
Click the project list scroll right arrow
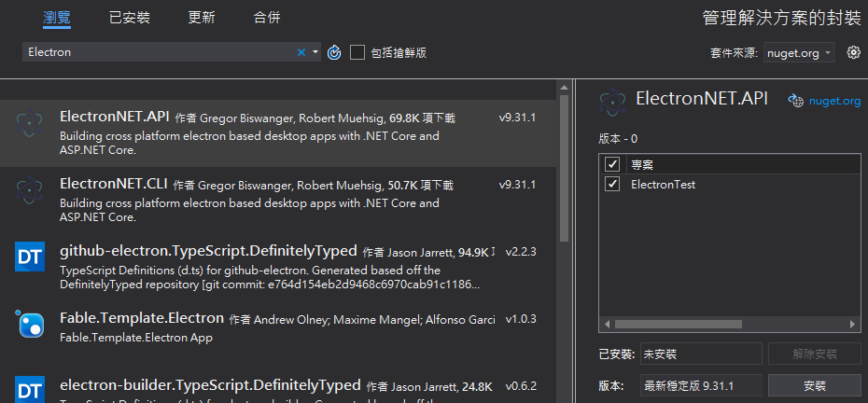pos(853,324)
